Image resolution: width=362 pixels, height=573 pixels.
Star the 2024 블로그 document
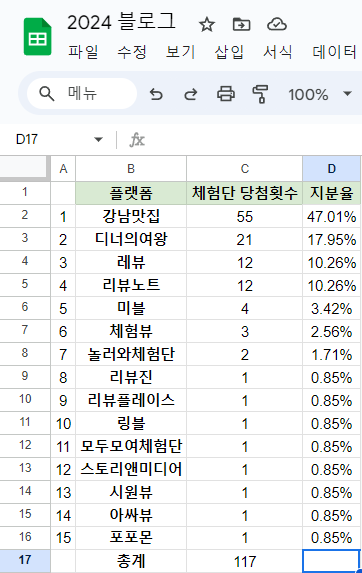tap(207, 24)
